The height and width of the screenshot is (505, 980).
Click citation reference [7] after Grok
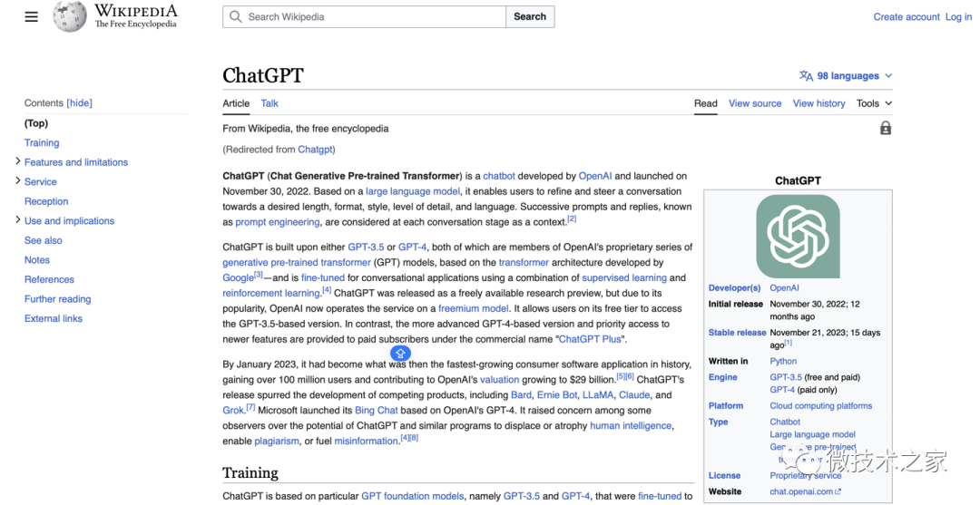click(x=250, y=408)
